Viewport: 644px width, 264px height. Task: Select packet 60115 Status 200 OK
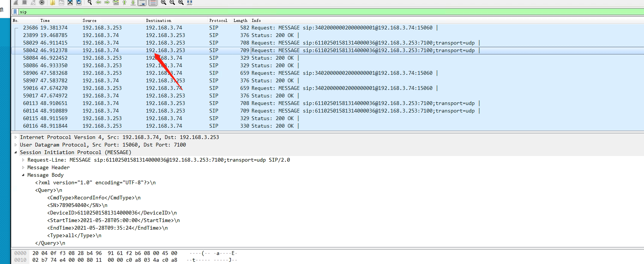coord(327,118)
